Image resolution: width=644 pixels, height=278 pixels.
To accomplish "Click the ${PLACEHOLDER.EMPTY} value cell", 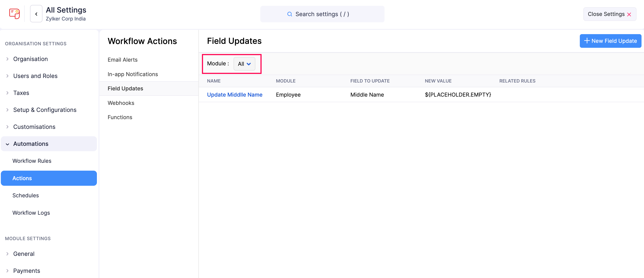I will coord(458,95).
